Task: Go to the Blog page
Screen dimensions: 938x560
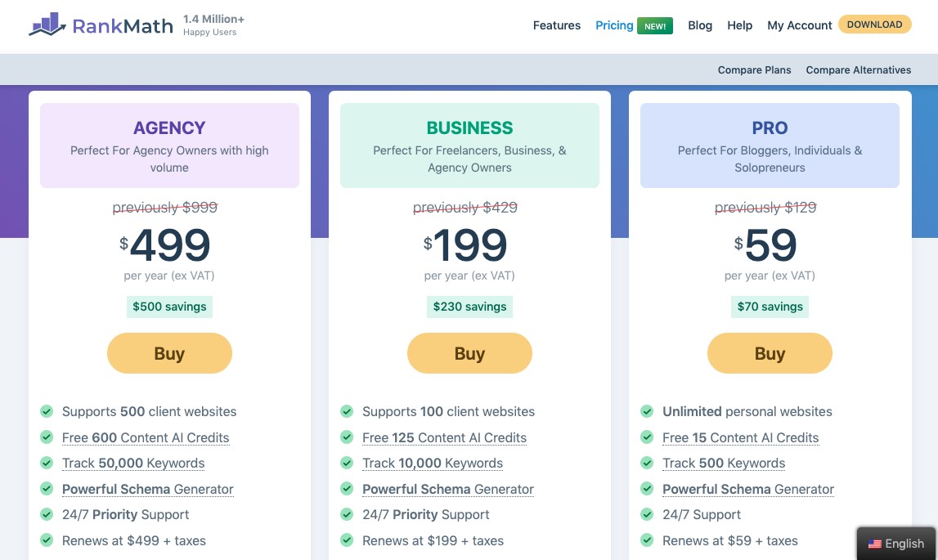Action: pyautogui.click(x=700, y=25)
